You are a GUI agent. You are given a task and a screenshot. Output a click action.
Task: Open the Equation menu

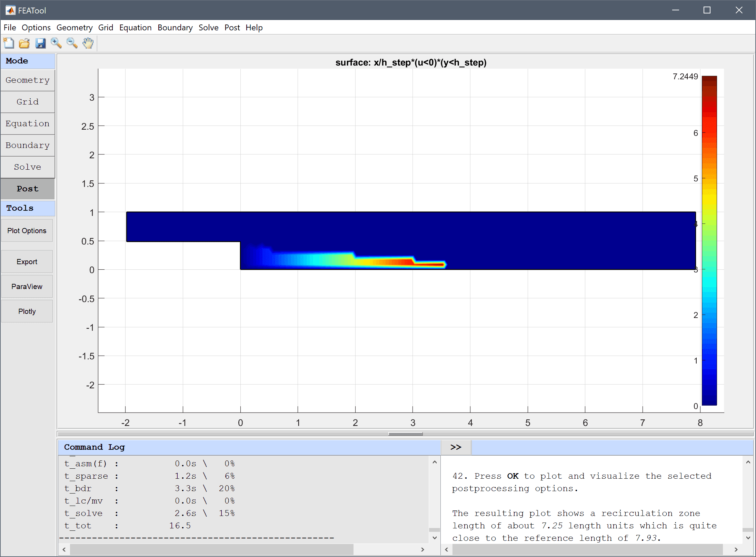click(x=135, y=28)
